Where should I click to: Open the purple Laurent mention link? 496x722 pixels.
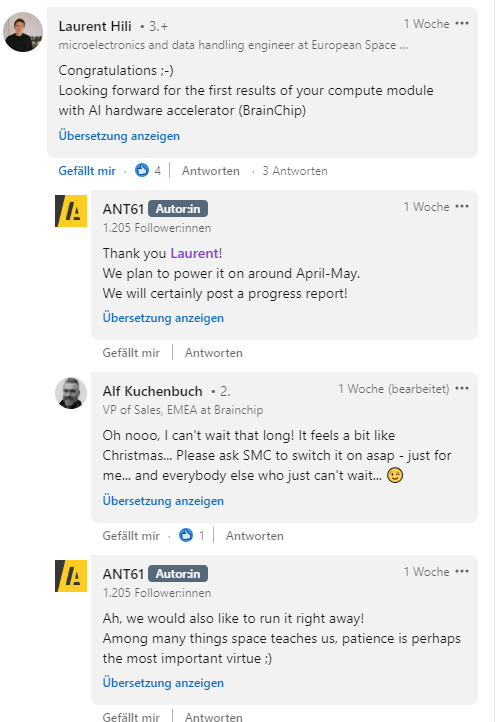click(194, 253)
